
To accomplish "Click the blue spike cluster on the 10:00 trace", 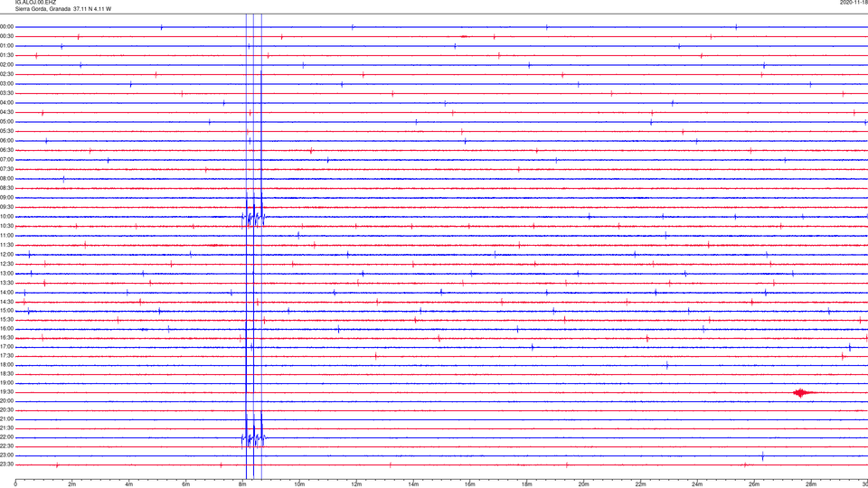I will 253,217.
